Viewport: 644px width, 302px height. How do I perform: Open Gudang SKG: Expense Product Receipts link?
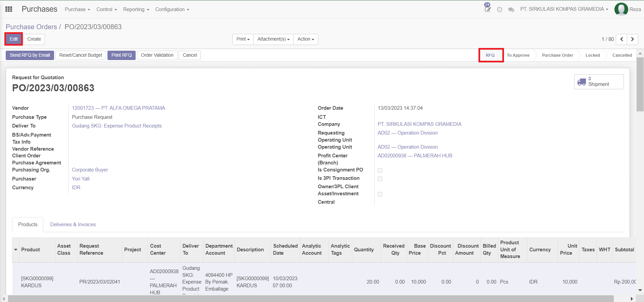tap(117, 126)
